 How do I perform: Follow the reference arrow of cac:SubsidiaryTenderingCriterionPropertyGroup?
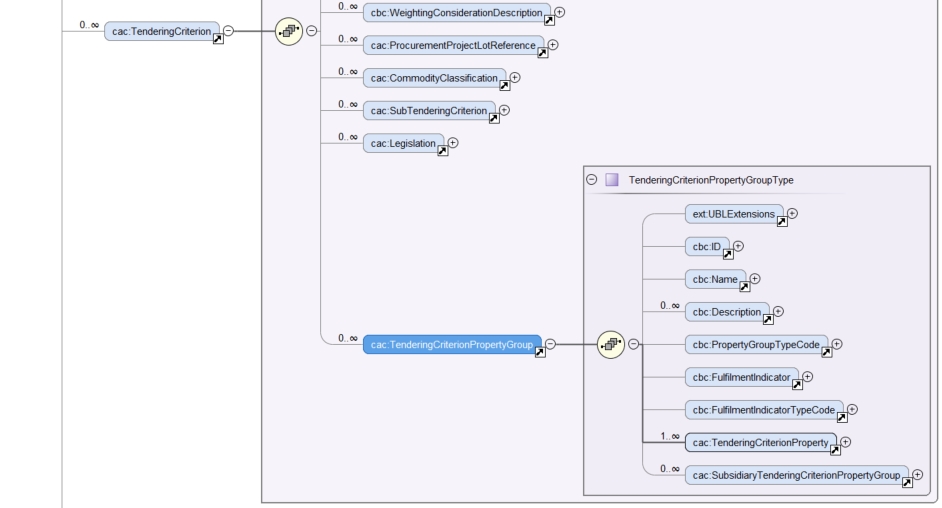point(908,483)
